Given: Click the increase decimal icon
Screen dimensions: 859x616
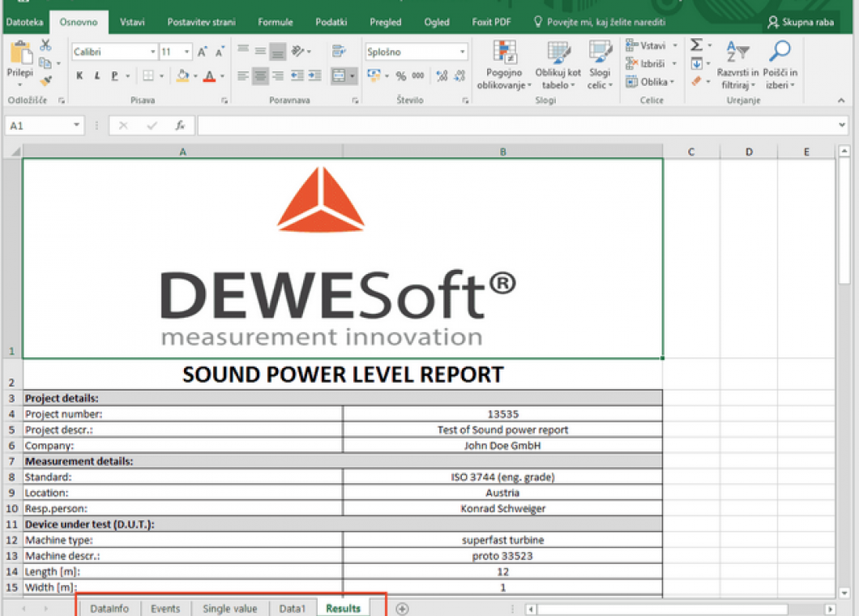Looking at the screenshot, I should 442,75.
